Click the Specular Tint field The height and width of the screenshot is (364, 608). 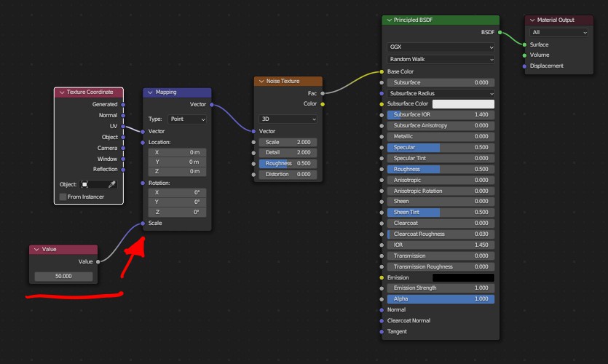[x=441, y=158]
